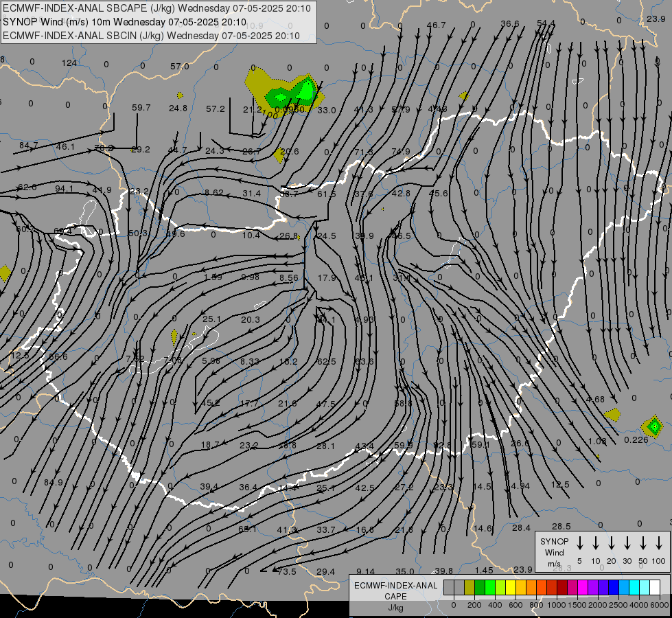
Task: Click the '28.5' value on the map
Action: coord(561,526)
